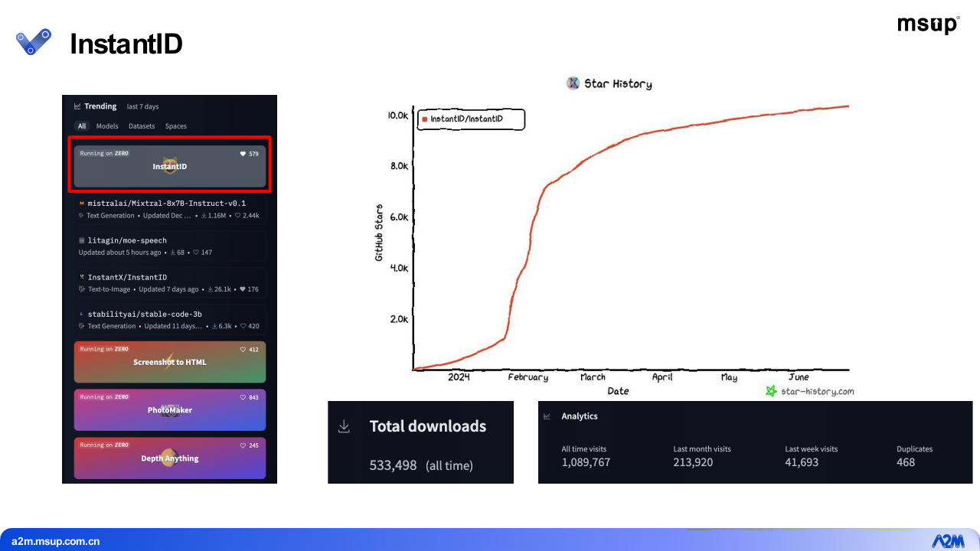Click the blue checkmark logo beside InstantID title
The width and height of the screenshot is (980, 551).
pyautogui.click(x=34, y=41)
